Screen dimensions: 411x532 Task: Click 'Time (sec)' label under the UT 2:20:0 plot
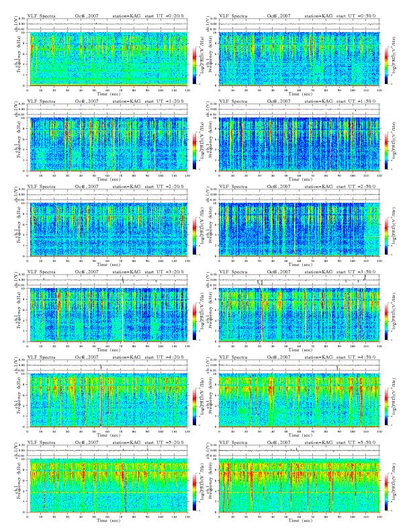click(x=109, y=264)
